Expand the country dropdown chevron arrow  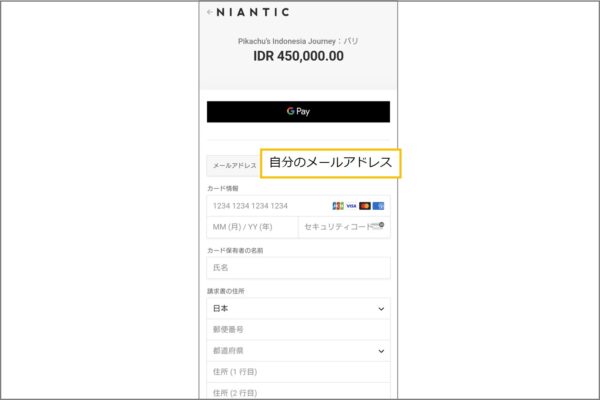click(x=381, y=309)
